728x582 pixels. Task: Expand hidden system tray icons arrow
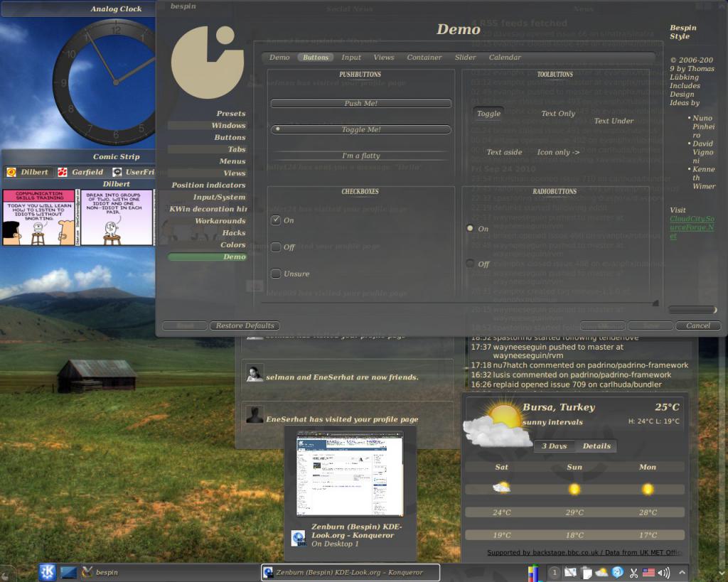coord(682,572)
